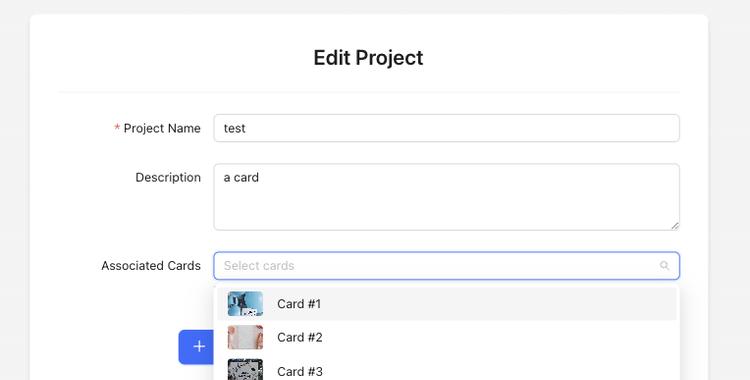This screenshot has height=380, width=750.
Task: Click the 'Select cards' placeholder text
Action: [259, 266]
